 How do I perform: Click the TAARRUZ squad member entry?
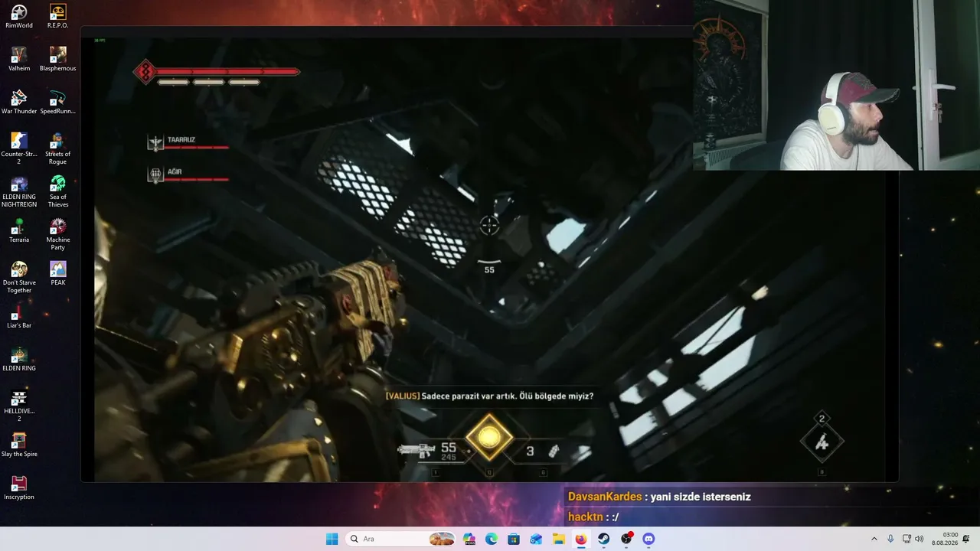189,143
